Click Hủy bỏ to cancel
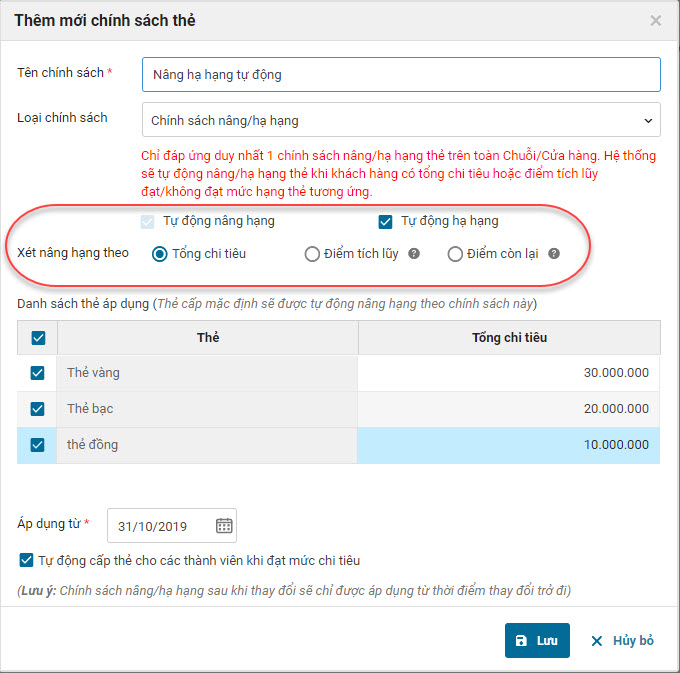Screen dimensions: 680x673 [622, 641]
